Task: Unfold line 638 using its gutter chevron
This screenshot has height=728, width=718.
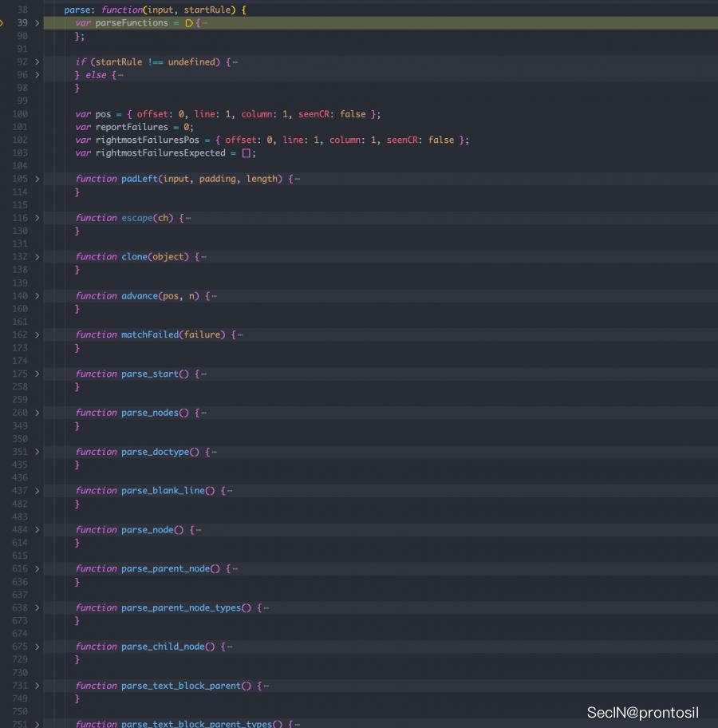Action: coord(37,607)
